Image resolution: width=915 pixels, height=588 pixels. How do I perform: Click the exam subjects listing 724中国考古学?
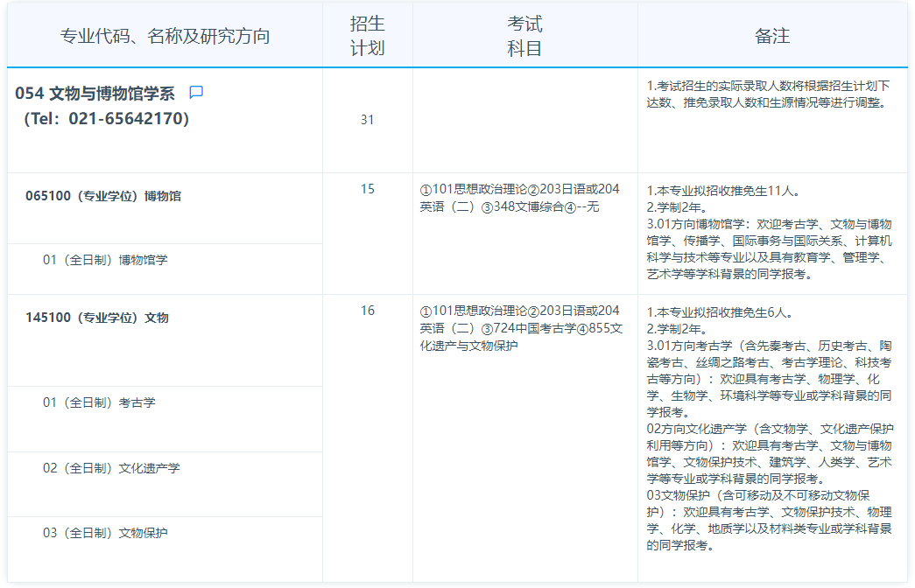519,328
